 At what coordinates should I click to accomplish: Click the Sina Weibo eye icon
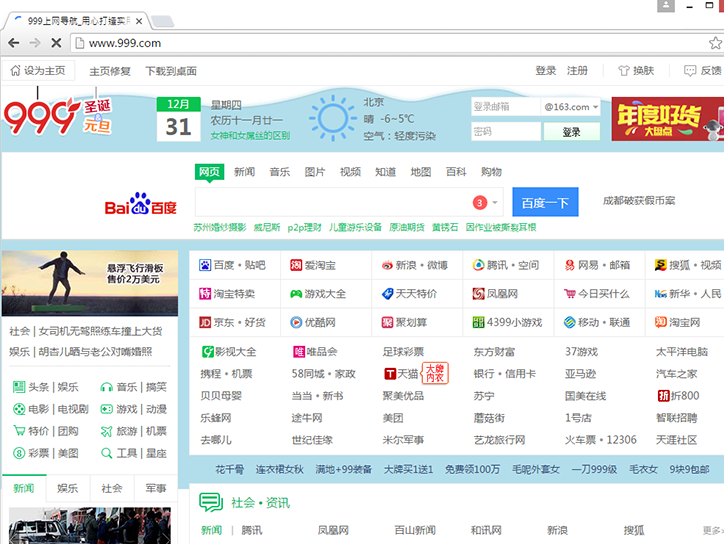click(387, 266)
